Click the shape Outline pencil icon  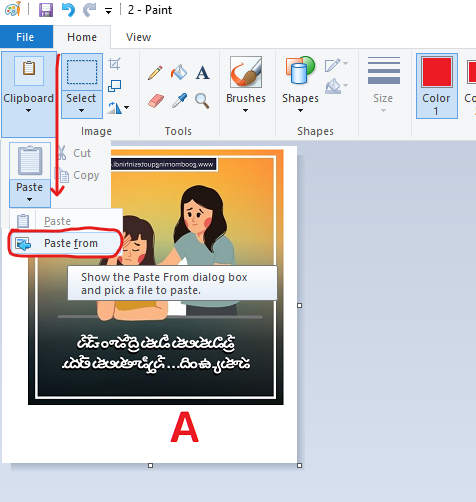pyautogui.click(x=333, y=65)
